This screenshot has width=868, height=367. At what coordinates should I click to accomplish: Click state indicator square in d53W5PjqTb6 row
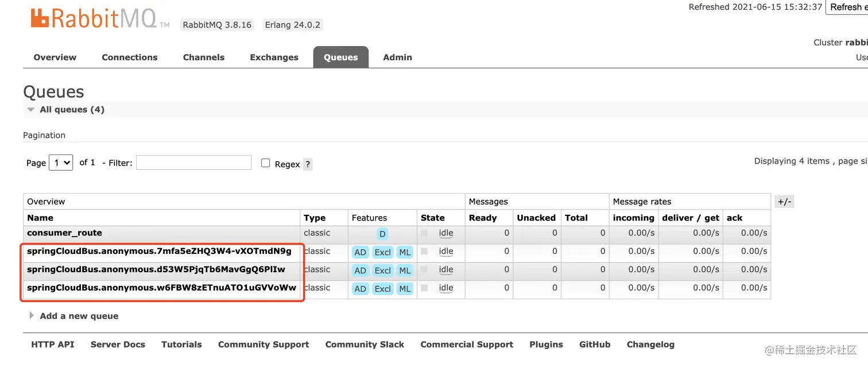click(x=424, y=269)
